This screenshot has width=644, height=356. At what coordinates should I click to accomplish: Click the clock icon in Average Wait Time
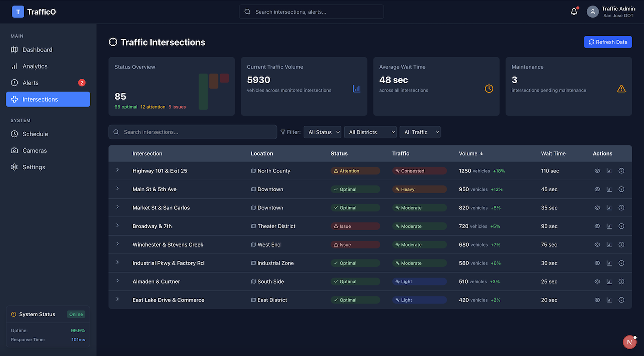(x=489, y=89)
